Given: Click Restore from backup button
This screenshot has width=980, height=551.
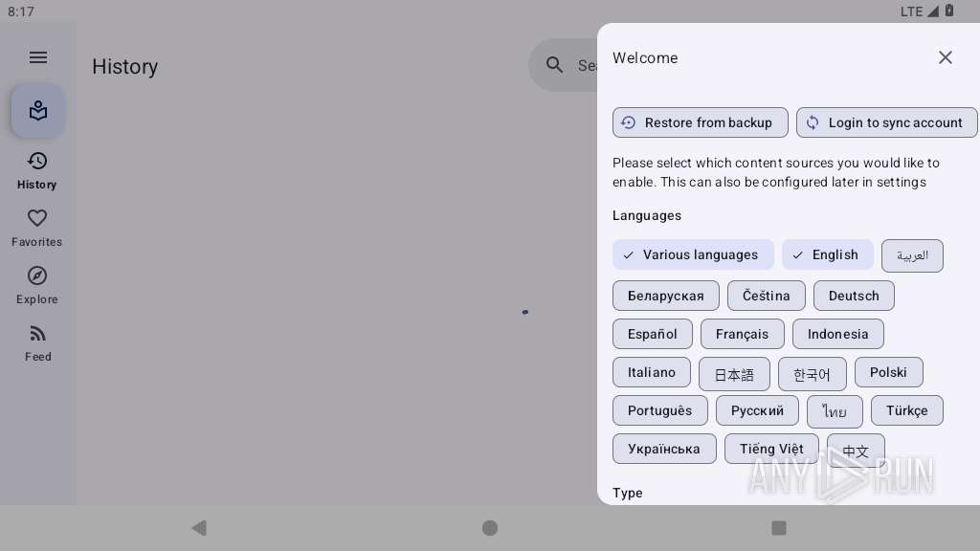Looking at the screenshot, I should (x=700, y=122).
